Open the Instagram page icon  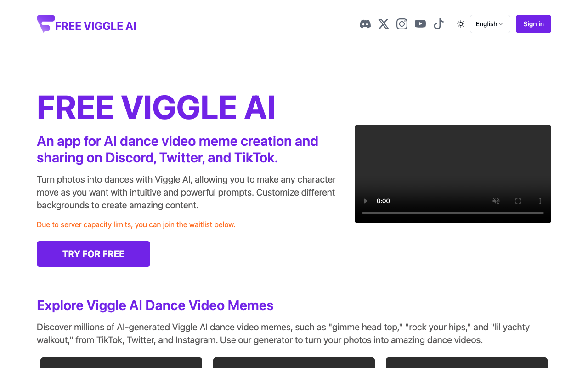(402, 23)
